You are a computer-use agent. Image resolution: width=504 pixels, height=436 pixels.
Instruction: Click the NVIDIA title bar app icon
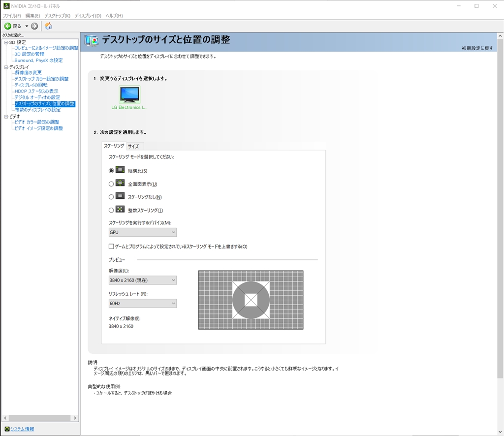click(6, 6)
